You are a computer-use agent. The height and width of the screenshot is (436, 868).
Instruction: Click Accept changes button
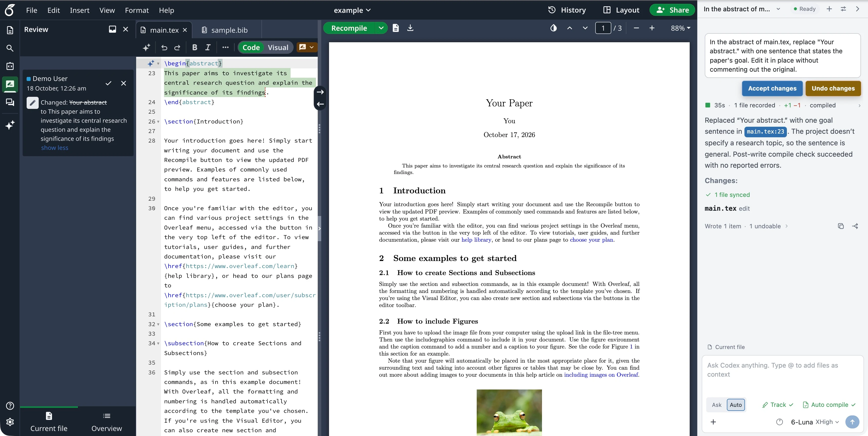pyautogui.click(x=772, y=89)
